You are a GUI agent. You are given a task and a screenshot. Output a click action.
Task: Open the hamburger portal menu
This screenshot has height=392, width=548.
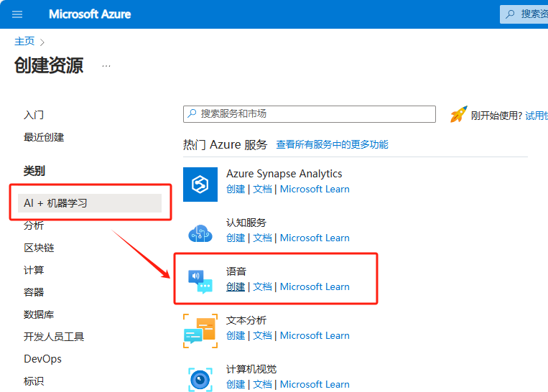pos(17,14)
